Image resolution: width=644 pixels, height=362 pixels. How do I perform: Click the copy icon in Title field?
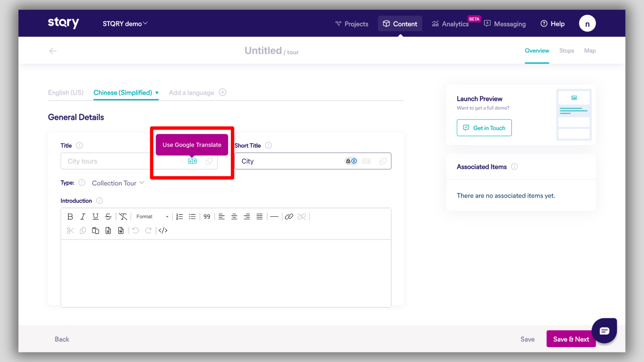(209, 161)
